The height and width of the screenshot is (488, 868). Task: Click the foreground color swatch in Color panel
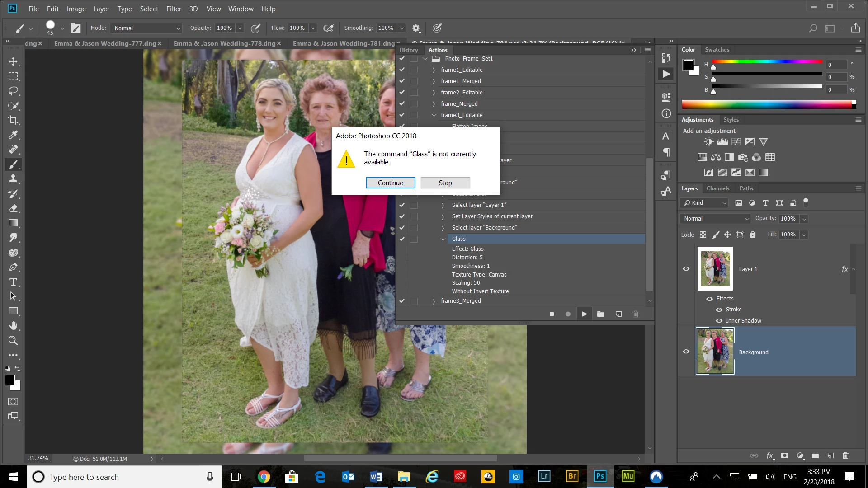click(x=688, y=65)
